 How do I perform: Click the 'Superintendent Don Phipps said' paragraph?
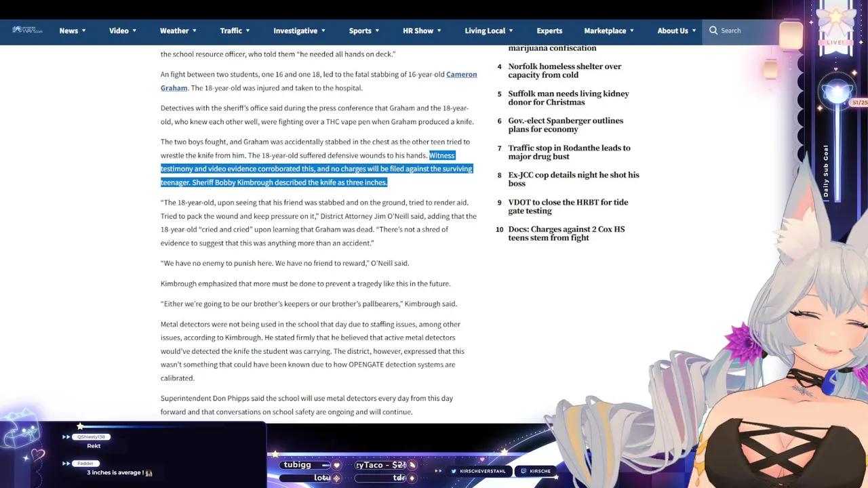307,405
